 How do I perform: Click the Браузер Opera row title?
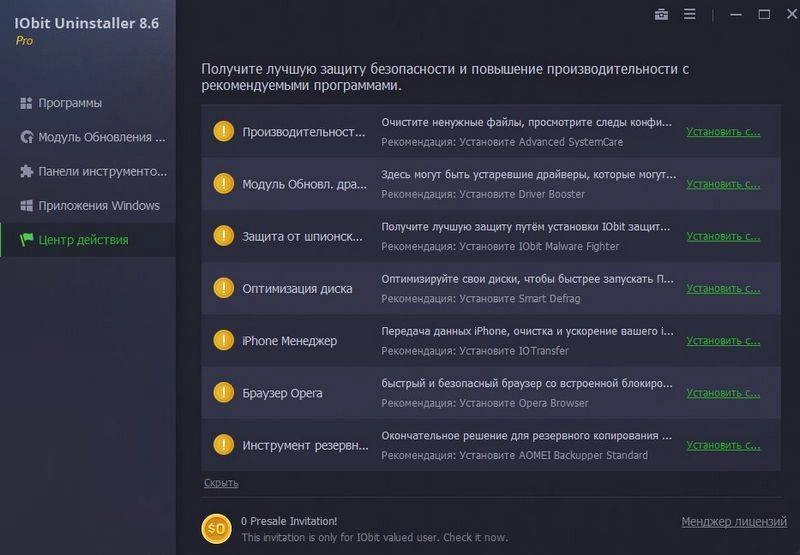282,393
